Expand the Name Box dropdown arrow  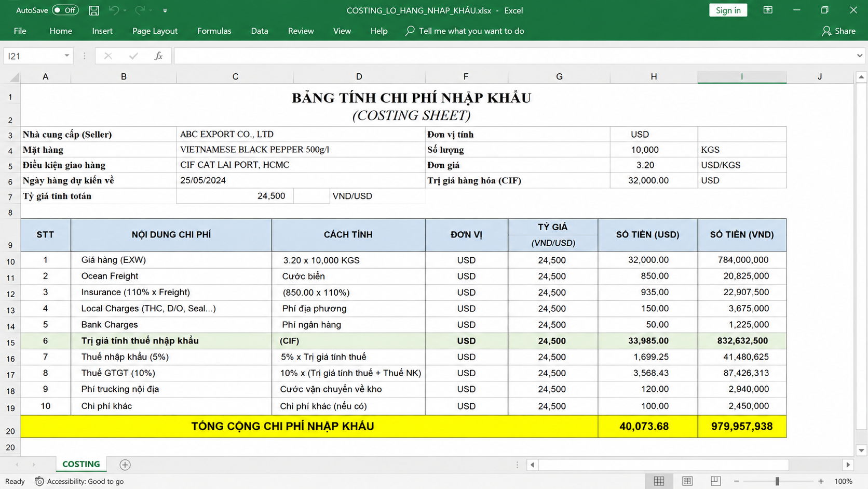pos(67,56)
